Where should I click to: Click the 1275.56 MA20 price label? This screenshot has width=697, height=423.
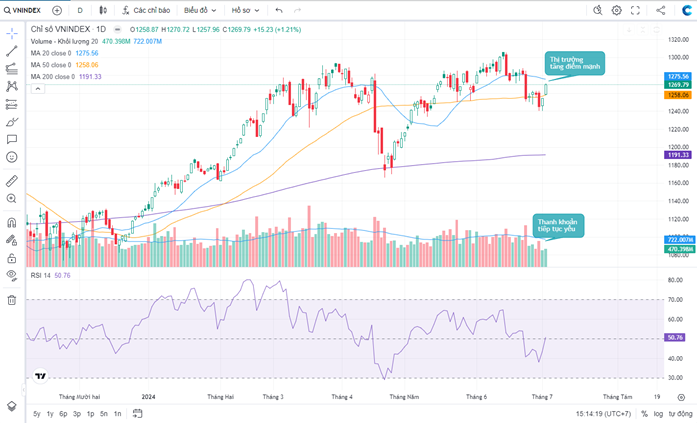click(677, 76)
